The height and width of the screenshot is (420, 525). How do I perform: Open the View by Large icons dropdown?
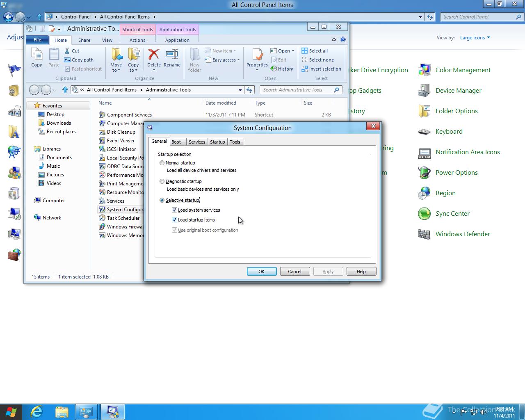click(475, 38)
